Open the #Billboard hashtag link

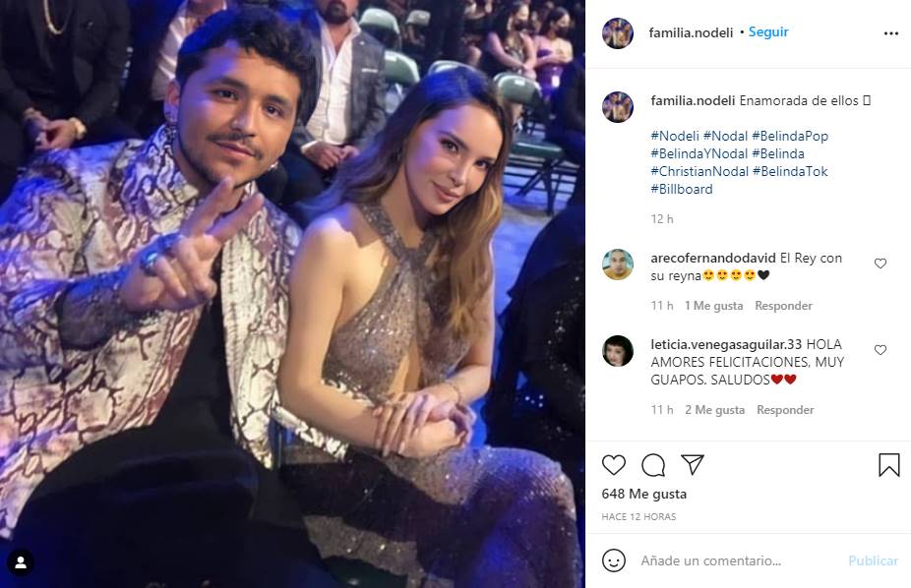pos(682,189)
